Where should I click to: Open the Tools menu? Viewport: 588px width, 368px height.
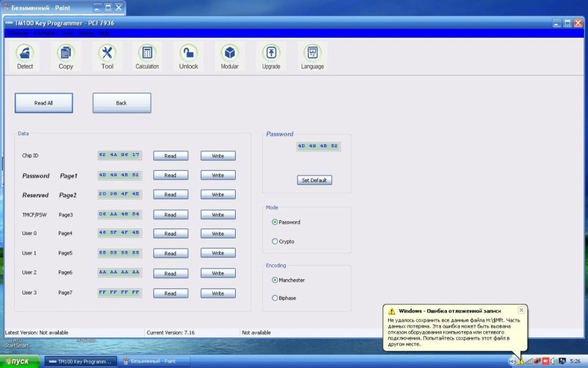pyautogui.click(x=67, y=33)
